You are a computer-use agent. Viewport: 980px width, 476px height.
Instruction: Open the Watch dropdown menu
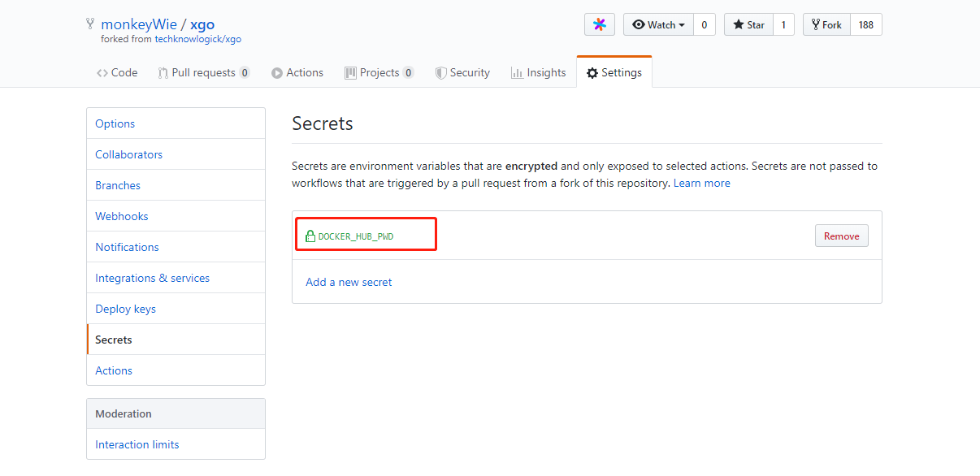[658, 25]
